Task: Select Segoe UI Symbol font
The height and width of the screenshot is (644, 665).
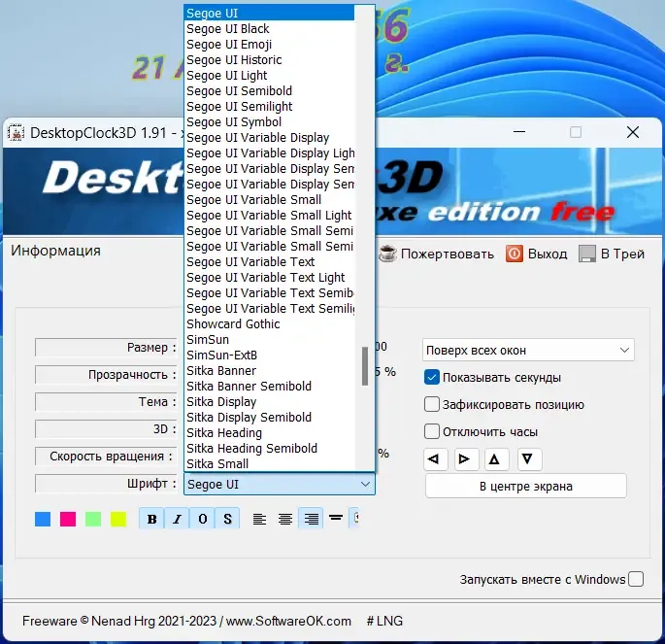Action: click(269, 122)
